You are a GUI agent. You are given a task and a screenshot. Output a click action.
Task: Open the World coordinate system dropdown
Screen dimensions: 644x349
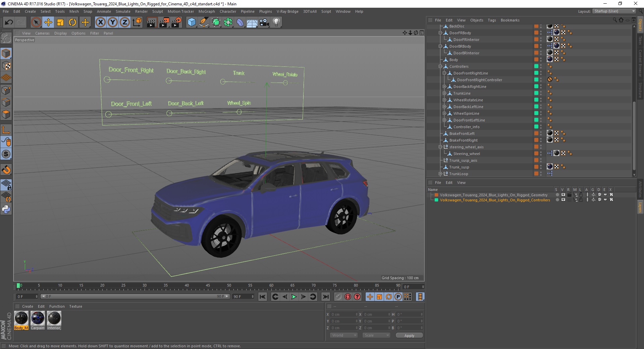[x=344, y=335]
